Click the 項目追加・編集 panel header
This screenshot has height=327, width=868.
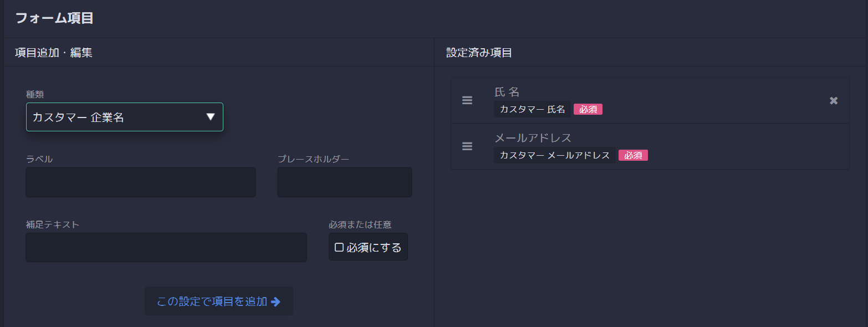coord(54,53)
